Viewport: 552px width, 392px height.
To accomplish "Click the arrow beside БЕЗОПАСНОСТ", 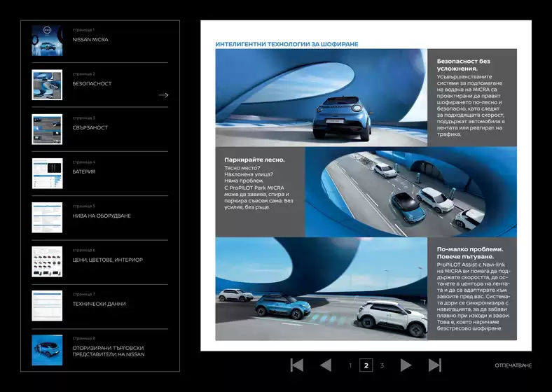I will pyautogui.click(x=163, y=94).
